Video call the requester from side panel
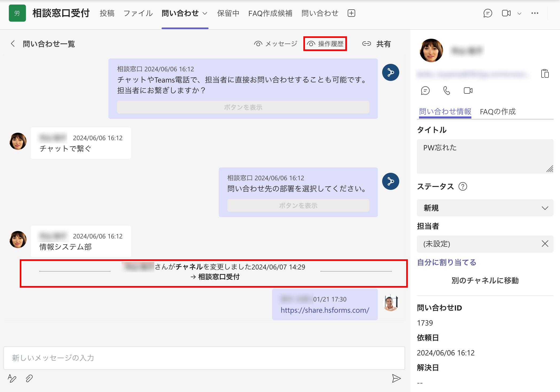 point(468,91)
